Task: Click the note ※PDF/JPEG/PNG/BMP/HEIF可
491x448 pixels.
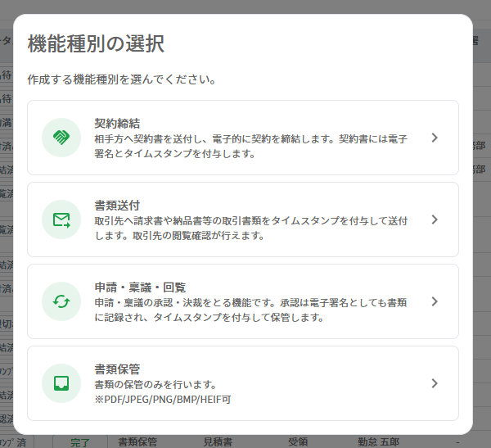Action: 163,400
